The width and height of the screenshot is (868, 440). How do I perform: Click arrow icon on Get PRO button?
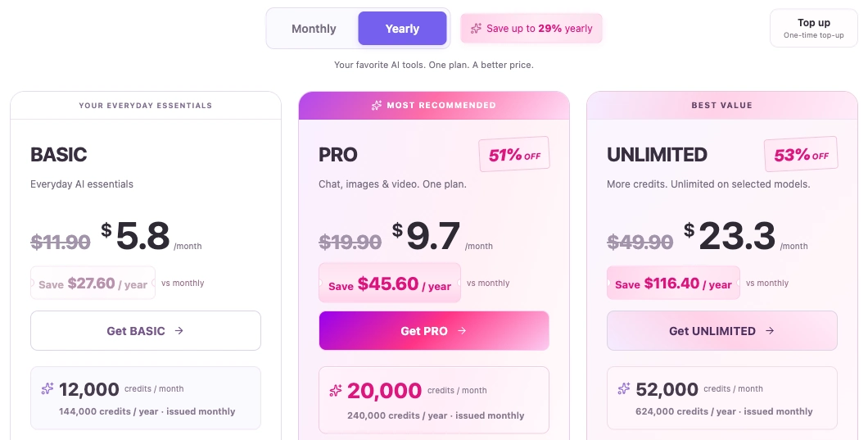[x=462, y=331]
